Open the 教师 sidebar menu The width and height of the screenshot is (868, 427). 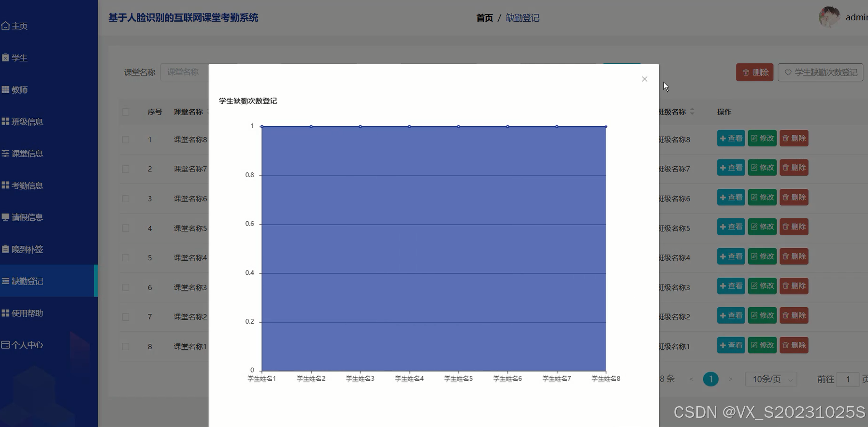(x=48, y=90)
